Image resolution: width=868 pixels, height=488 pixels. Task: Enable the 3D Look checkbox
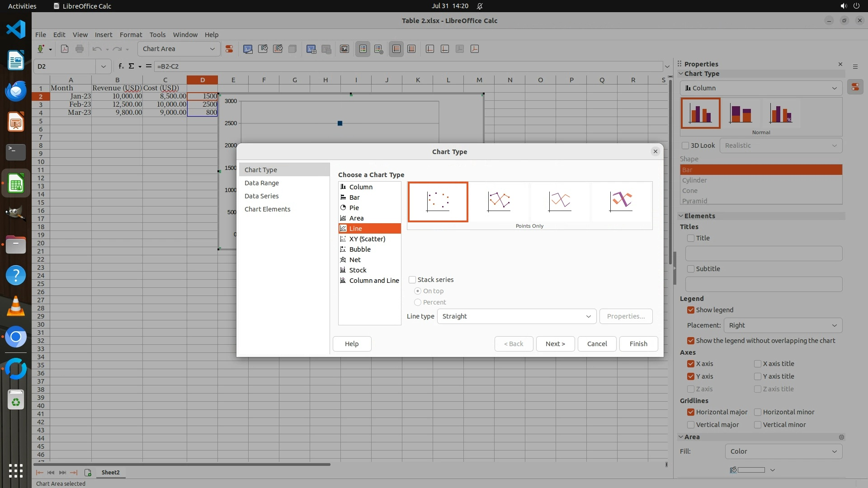coord(685,145)
